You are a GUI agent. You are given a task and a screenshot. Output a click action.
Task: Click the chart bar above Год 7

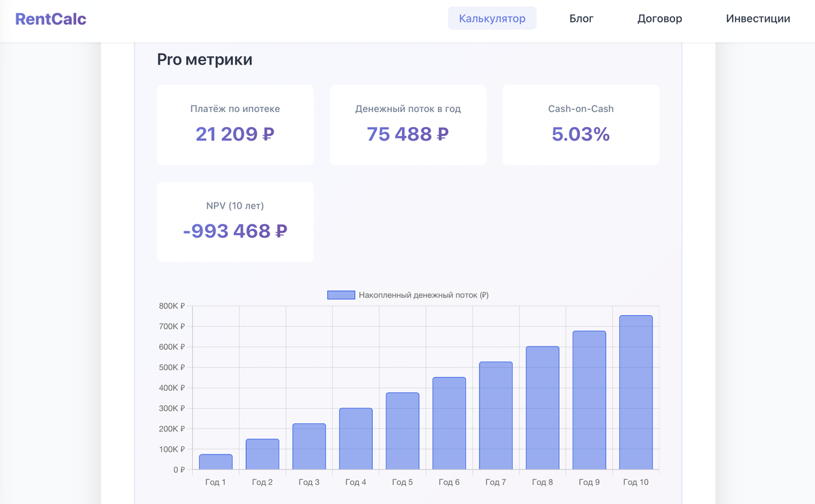(496, 416)
